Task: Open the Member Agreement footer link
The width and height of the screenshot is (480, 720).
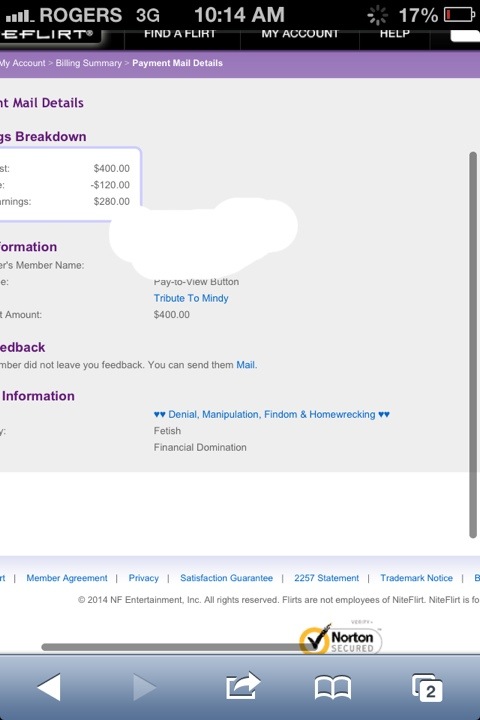Action: pyautogui.click(x=67, y=578)
